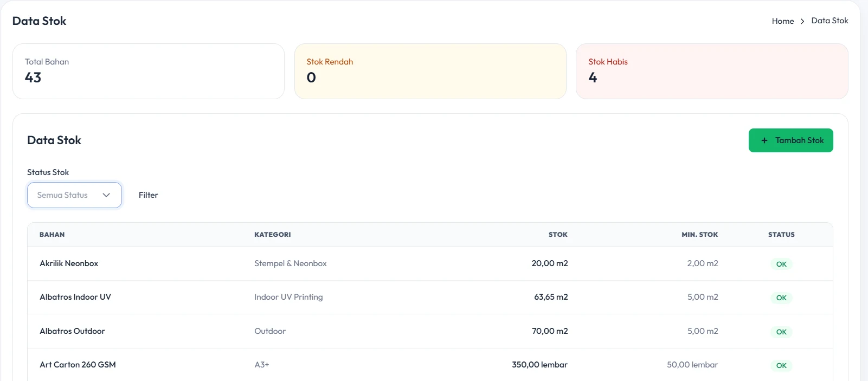
Task: Click the 63,65 m2 stock value
Action: coord(551,297)
